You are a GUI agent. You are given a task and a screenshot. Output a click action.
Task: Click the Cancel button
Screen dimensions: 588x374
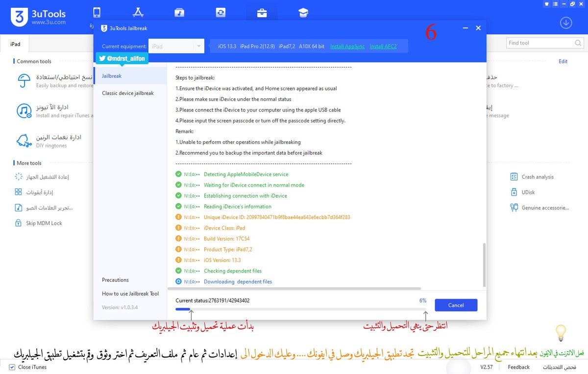(456, 305)
